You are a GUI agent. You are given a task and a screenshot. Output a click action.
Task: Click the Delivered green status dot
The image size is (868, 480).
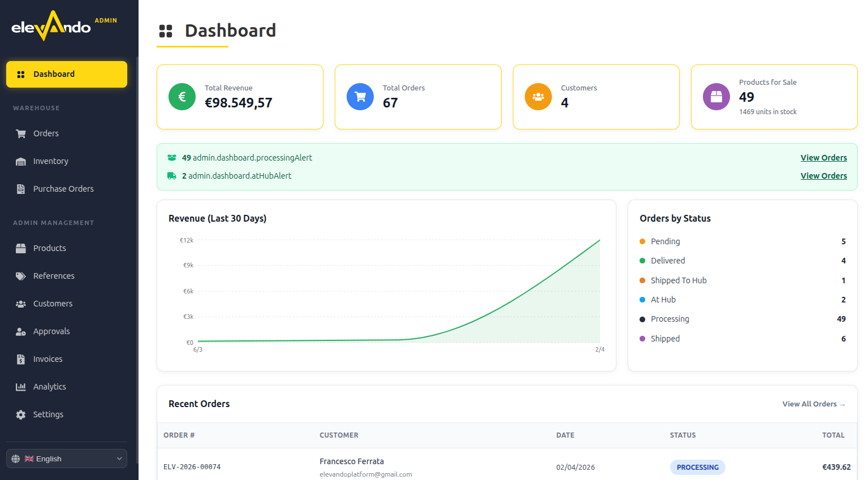[x=642, y=261]
